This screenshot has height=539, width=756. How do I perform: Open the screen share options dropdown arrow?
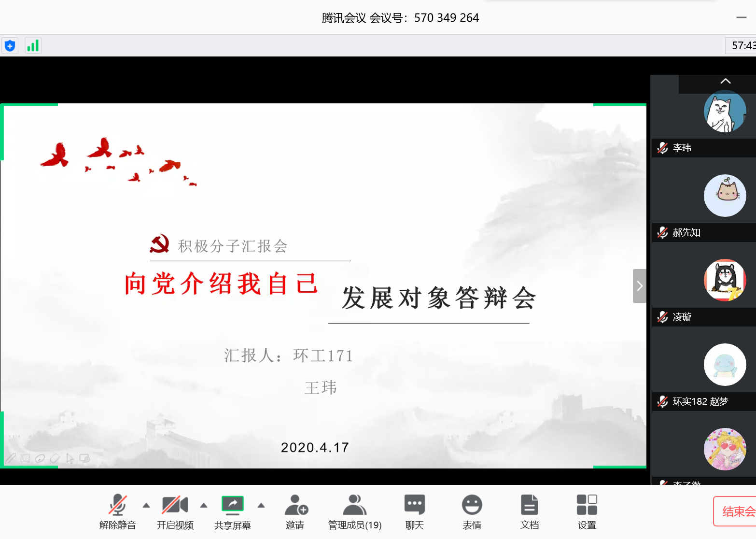261,507
